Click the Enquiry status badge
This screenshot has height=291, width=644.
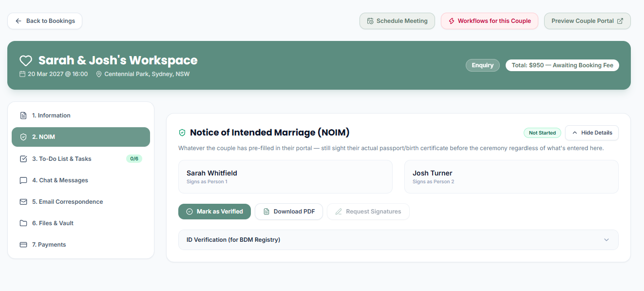pyautogui.click(x=483, y=65)
